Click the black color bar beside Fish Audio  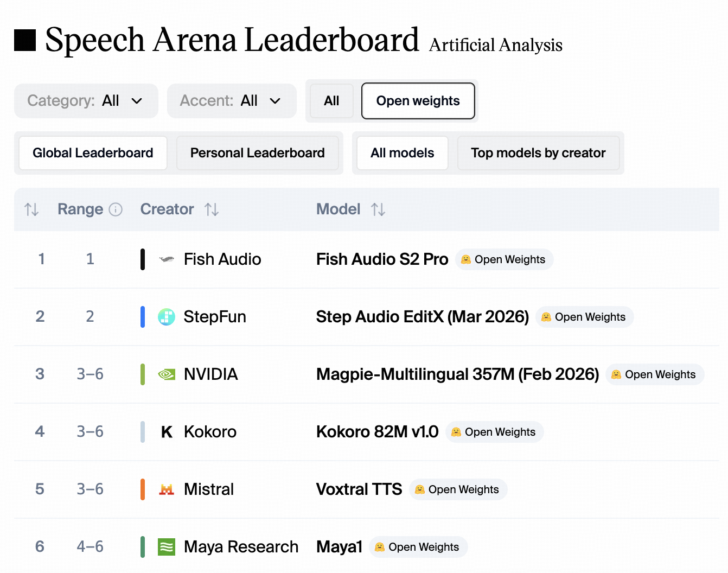click(143, 259)
